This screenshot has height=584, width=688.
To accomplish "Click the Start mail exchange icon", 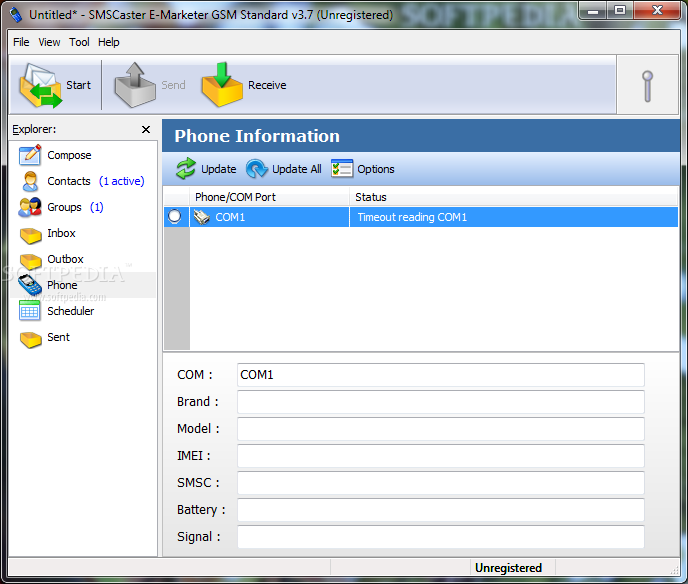I will click(x=40, y=85).
